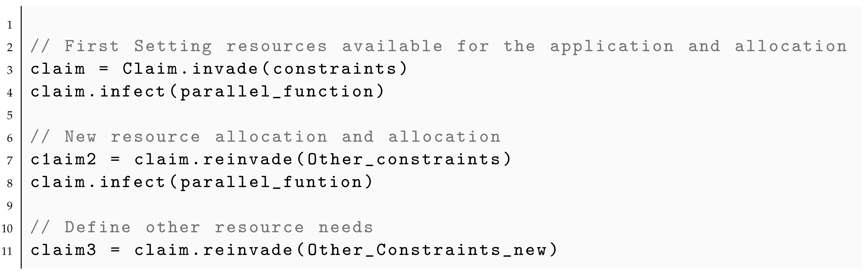Click 'claim.infect' on line 8
The width and height of the screenshot is (868, 278).
(x=98, y=182)
